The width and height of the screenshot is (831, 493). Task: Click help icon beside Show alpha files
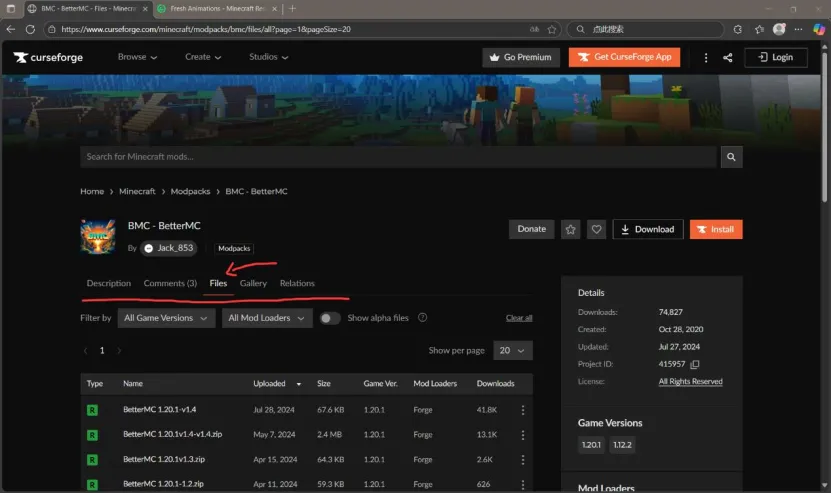(423, 318)
